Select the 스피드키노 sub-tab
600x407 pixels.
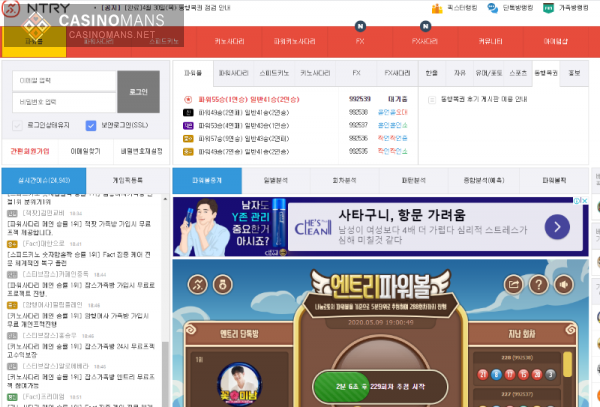pos(274,73)
